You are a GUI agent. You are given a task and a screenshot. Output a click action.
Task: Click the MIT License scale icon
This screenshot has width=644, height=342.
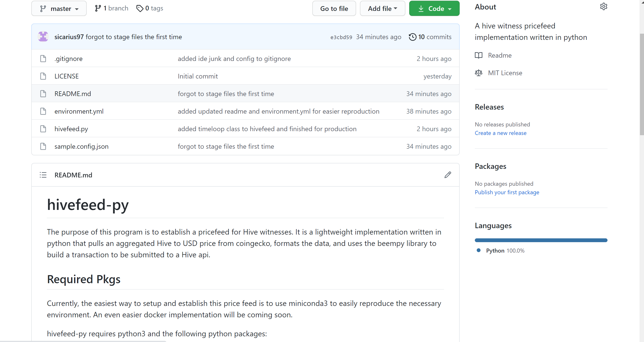[x=479, y=73]
